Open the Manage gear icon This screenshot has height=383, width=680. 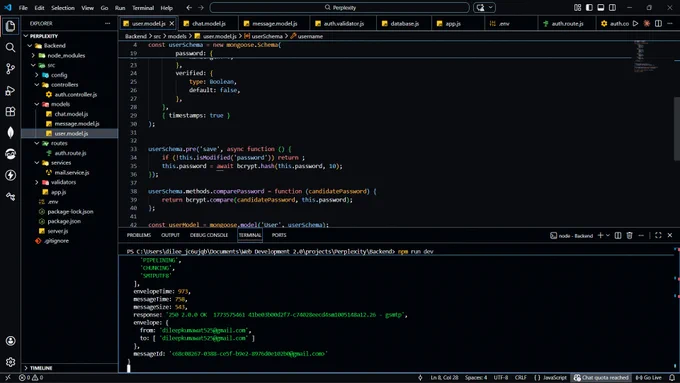(10, 362)
